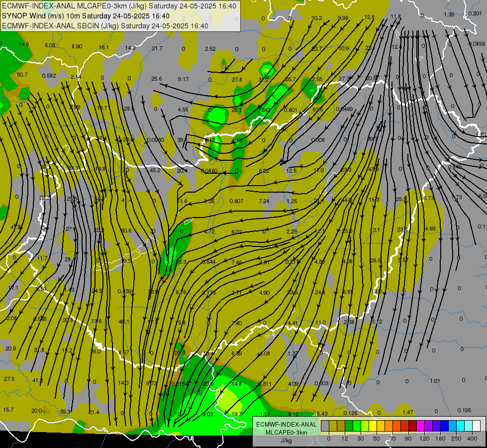Click the J/kg unit label in legend
The width and height of the screenshot is (487, 448).
[x=286, y=440]
